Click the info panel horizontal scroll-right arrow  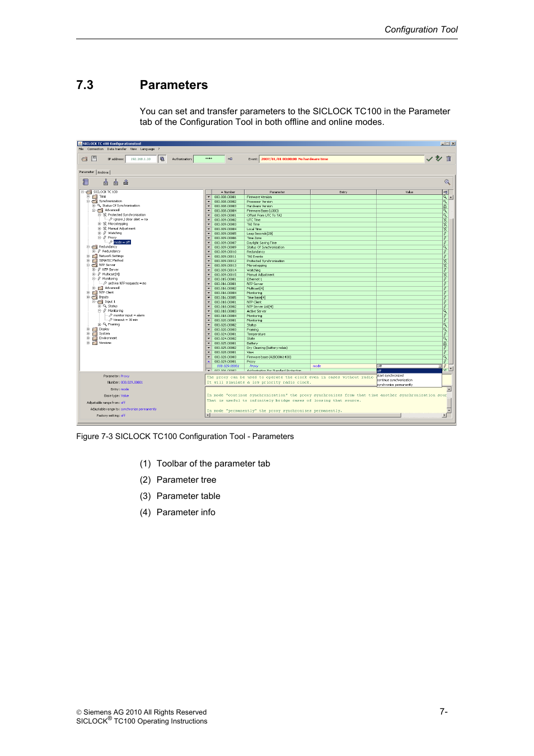tap(444, 416)
